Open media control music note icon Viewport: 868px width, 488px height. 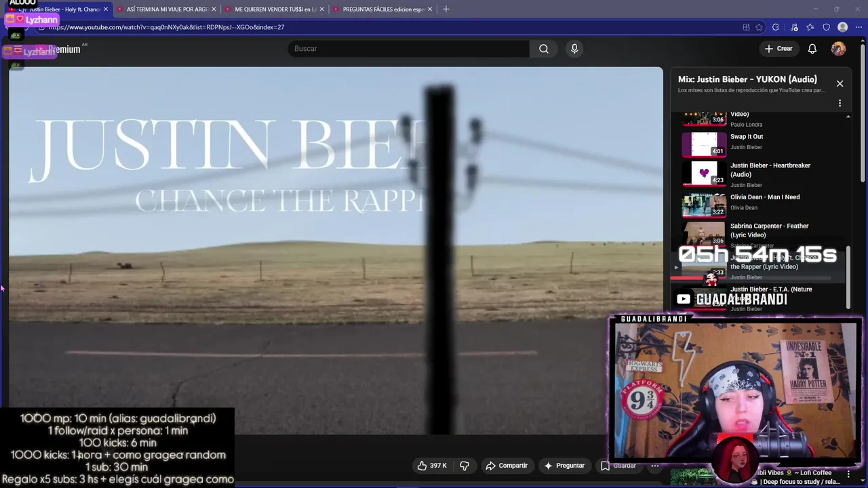794,27
